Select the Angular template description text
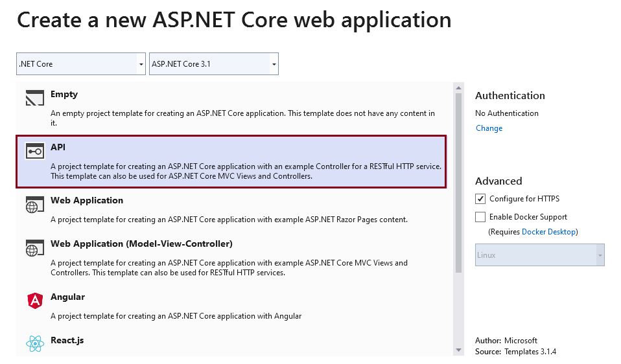The width and height of the screenshot is (621, 364). coord(176,316)
